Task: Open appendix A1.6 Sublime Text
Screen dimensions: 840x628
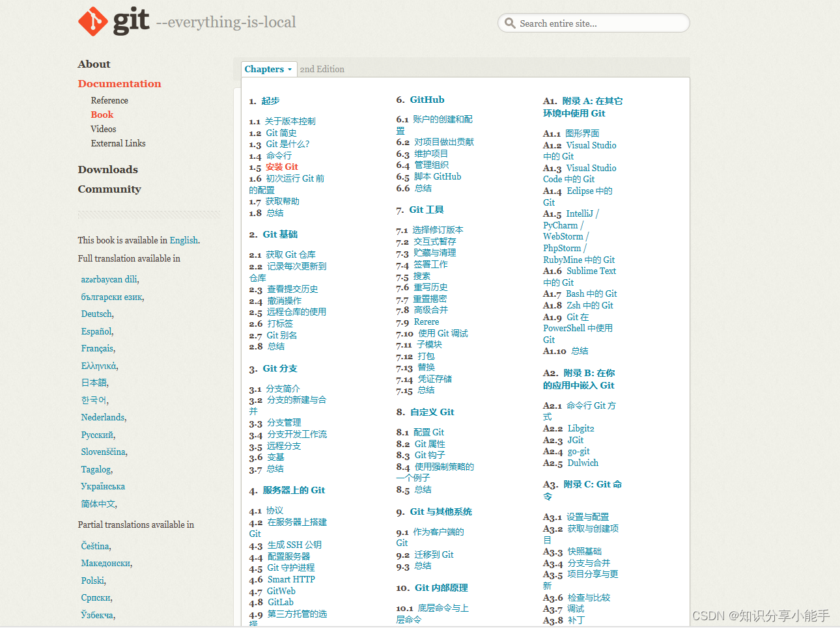Action: tap(591, 271)
